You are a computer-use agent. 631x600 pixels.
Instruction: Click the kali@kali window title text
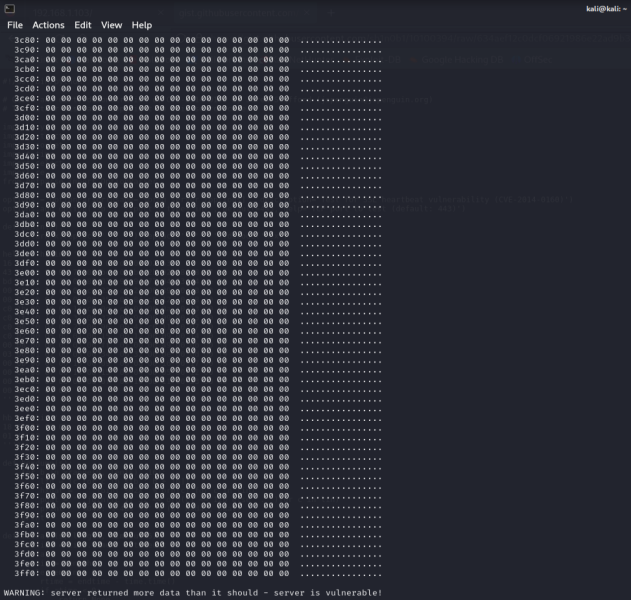coord(606,9)
